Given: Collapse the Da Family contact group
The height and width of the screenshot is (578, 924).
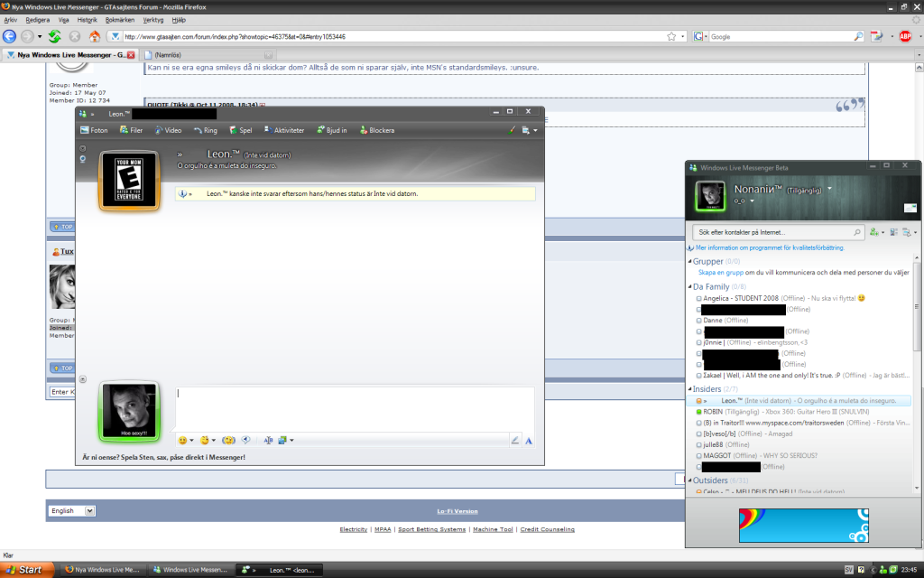Looking at the screenshot, I should [690, 286].
